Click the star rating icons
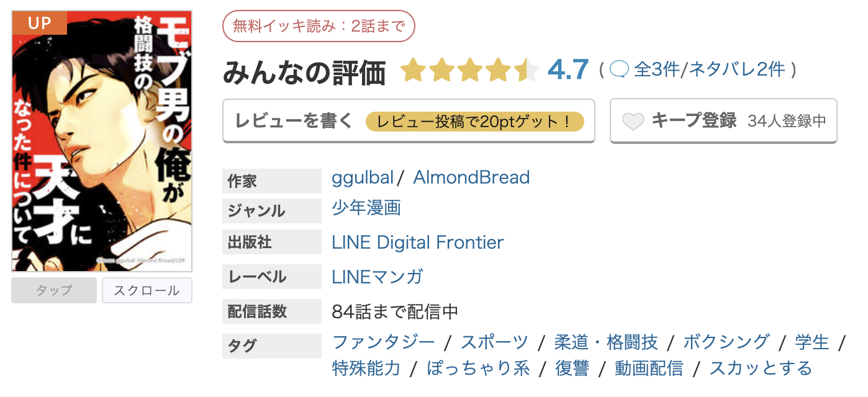This screenshot has width=868, height=397. click(x=469, y=70)
